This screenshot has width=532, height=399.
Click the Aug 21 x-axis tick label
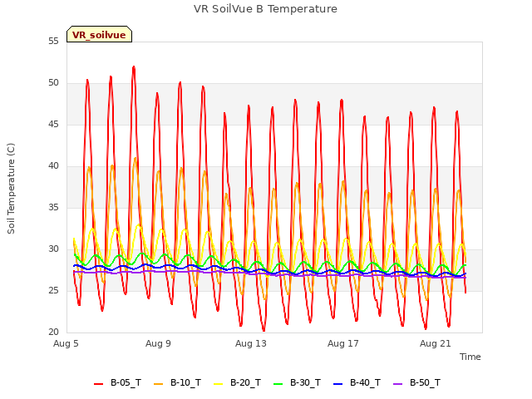(436, 343)
